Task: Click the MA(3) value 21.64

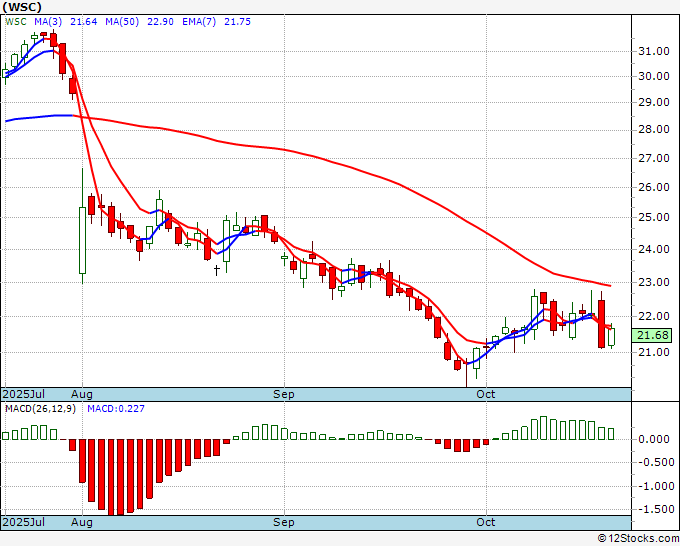Action: click(x=84, y=22)
